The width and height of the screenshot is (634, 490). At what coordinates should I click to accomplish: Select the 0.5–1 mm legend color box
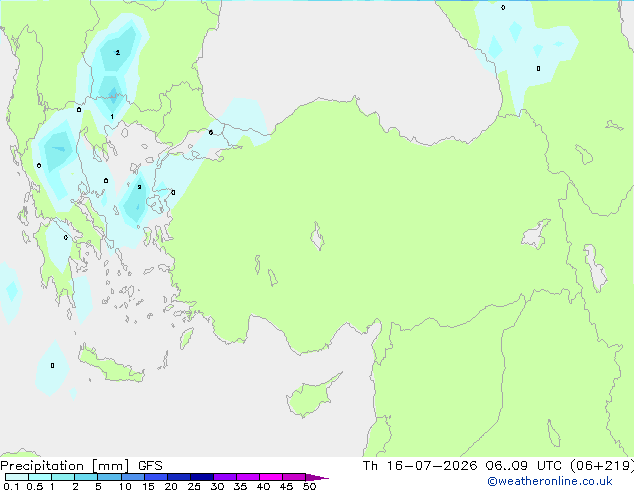click(40, 477)
